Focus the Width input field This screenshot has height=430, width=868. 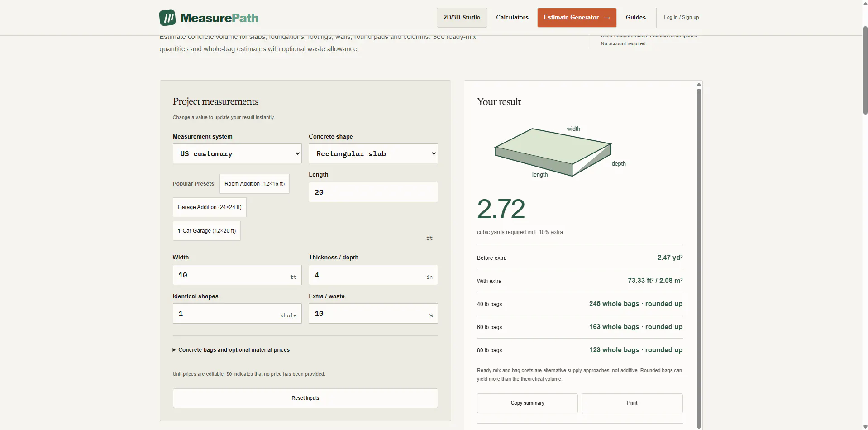(x=237, y=275)
